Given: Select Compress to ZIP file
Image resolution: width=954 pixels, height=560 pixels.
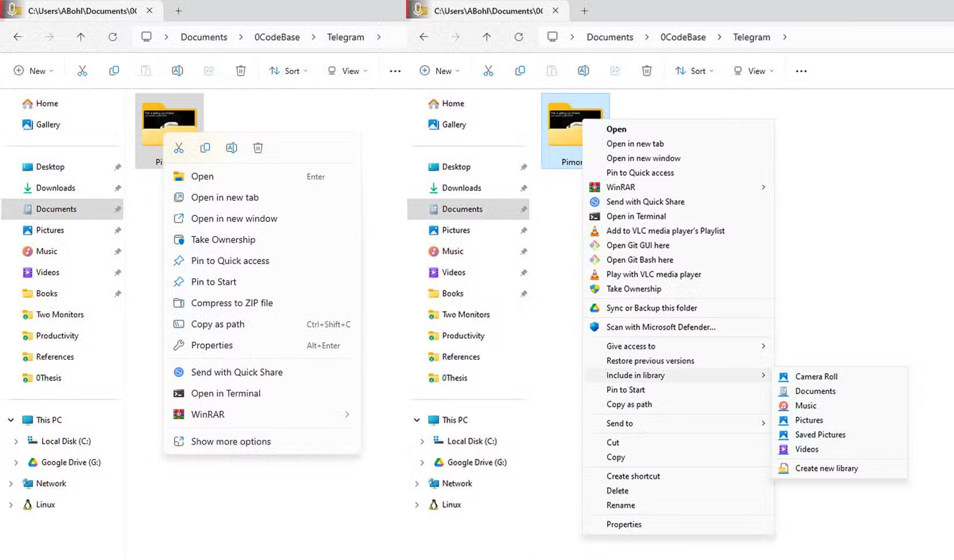Looking at the screenshot, I should 231,303.
